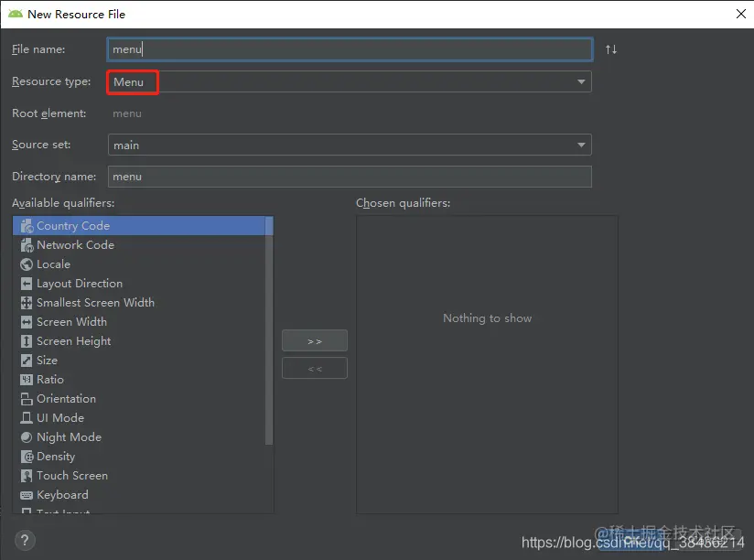Open the Resource type dropdown arrow

pos(581,81)
